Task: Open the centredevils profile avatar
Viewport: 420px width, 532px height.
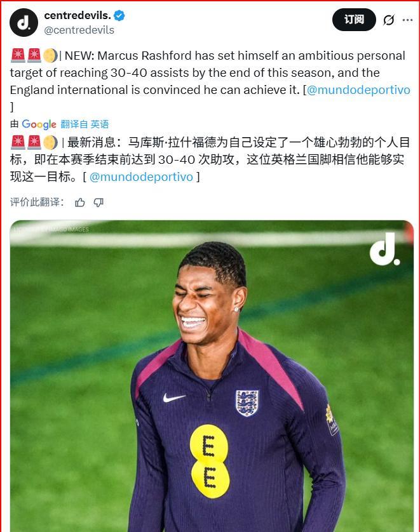Action: 24,22
